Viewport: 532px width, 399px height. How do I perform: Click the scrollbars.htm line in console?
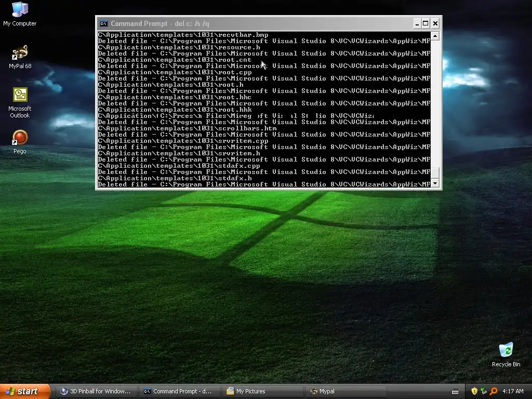click(x=187, y=128)
